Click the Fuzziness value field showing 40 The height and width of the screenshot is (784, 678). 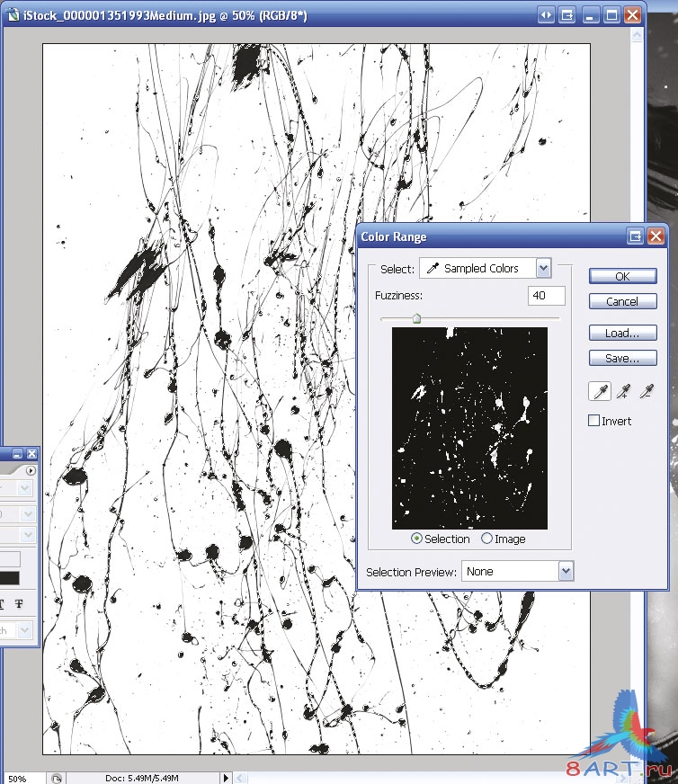click(x=547, y=296)
